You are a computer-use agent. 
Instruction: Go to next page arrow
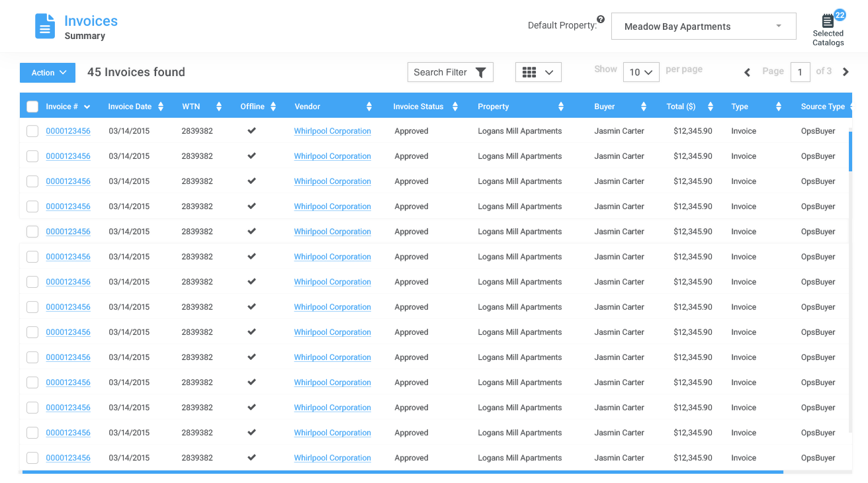point(846,72)
